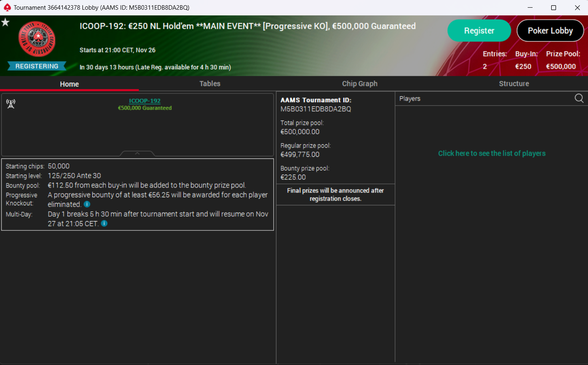The height and width of the screenshot is (365, 588).
Task: Go back to Poker Lobby
Action: pyautogui.click(x=550, y=31)
